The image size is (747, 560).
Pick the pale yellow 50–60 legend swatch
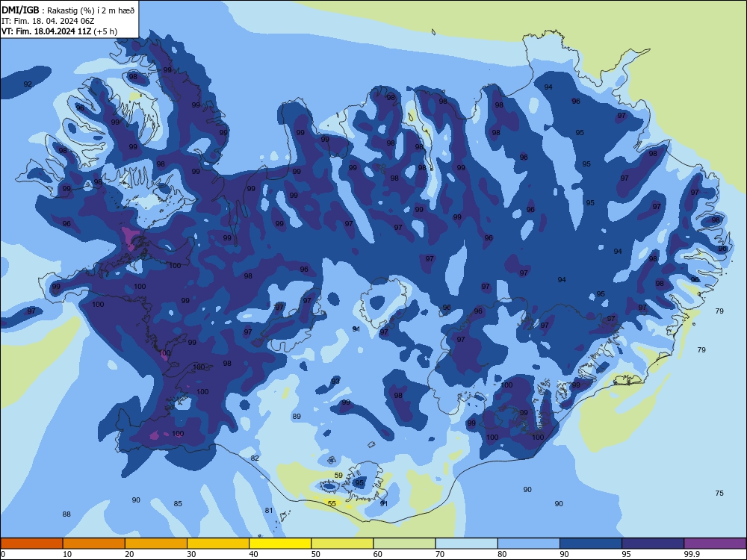(x=342, y=544)
